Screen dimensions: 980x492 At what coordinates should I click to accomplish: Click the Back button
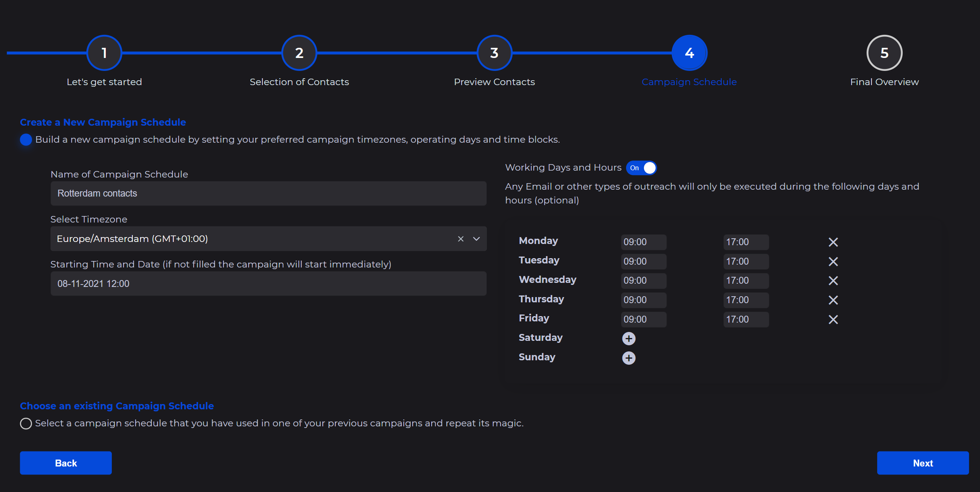click(x=66, y=463)
